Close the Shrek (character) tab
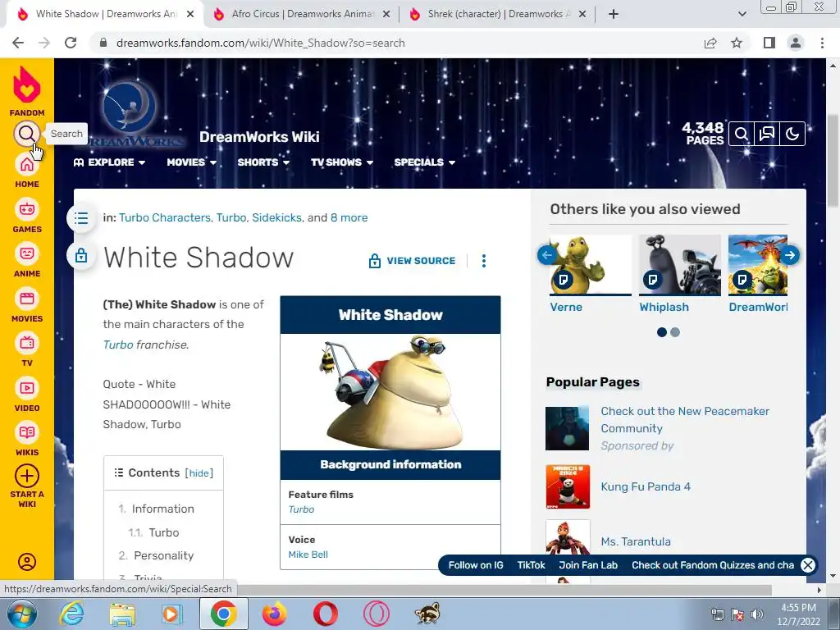Viewport: 840px width, 630px height. click(x=582, y=15)
